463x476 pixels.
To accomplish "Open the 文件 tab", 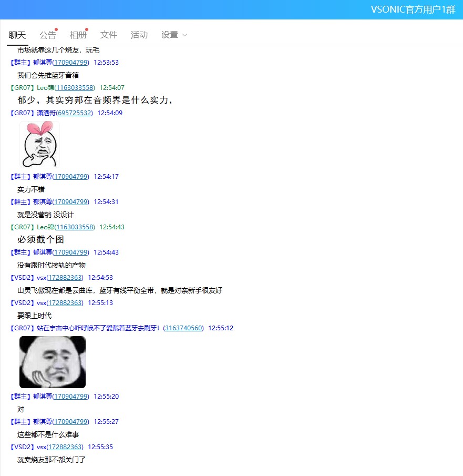I will pyautogui.click(x=109, y=35).
